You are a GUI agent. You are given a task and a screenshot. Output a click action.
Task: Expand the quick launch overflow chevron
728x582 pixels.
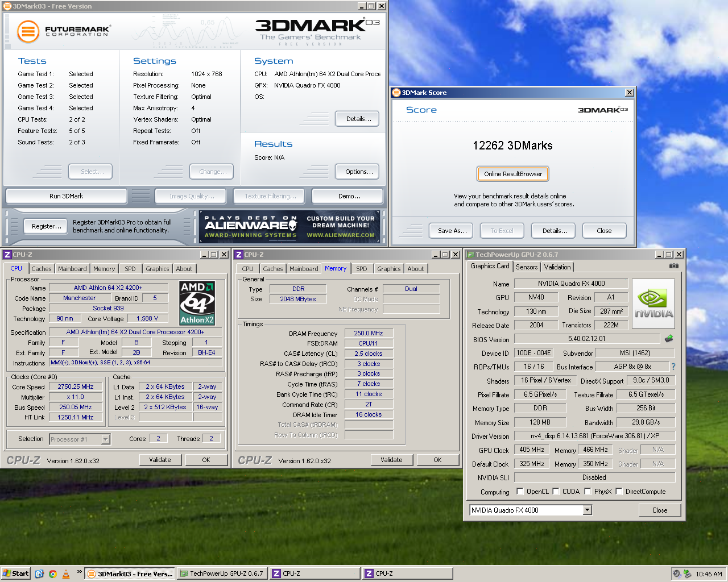click(79, 572)
